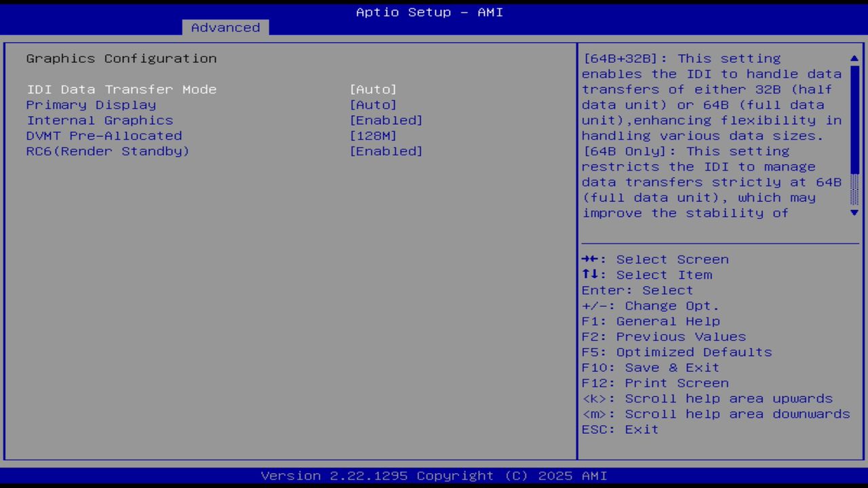Click the F1 General Help entry

tap(650, 321)
